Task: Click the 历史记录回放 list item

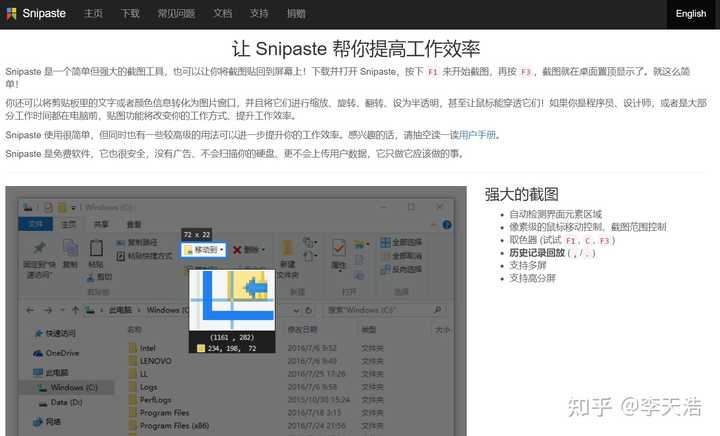Action: click(x=552, y=253)
